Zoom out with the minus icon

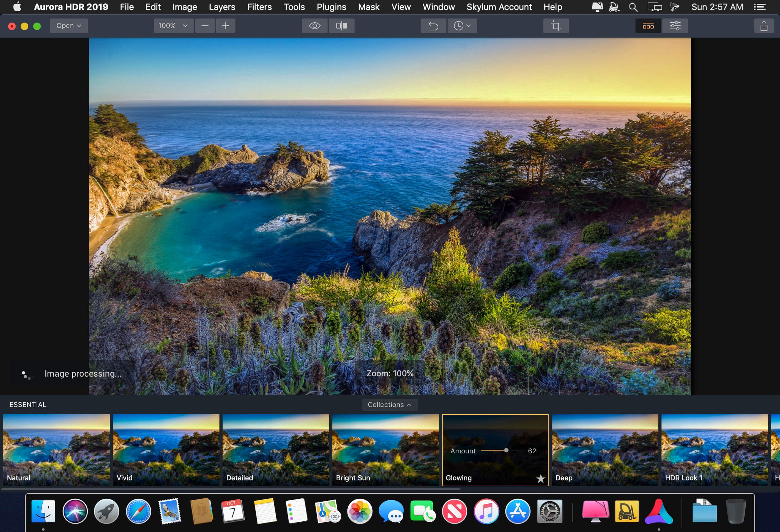205,26
